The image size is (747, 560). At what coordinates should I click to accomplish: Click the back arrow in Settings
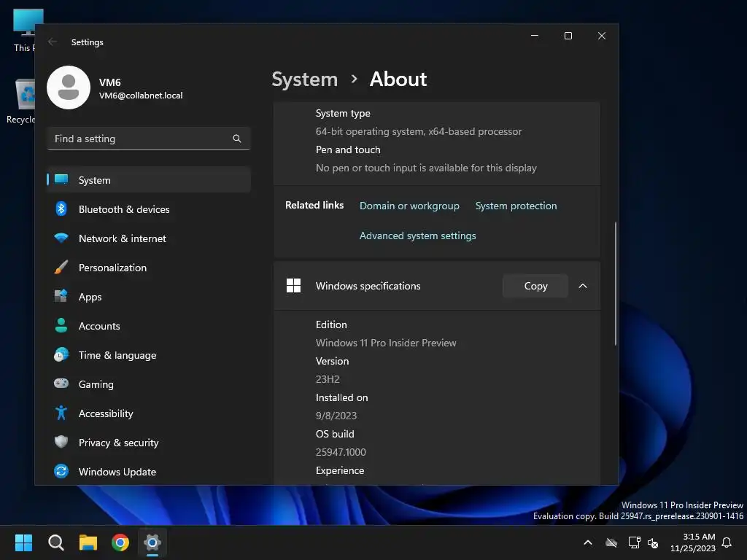point(53,42)
